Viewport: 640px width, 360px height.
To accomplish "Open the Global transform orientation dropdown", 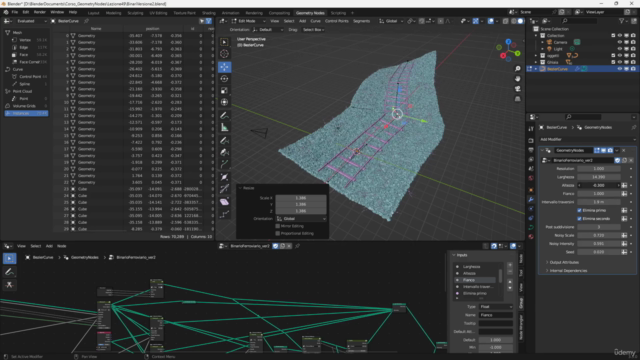I will (x=391, y=21).
